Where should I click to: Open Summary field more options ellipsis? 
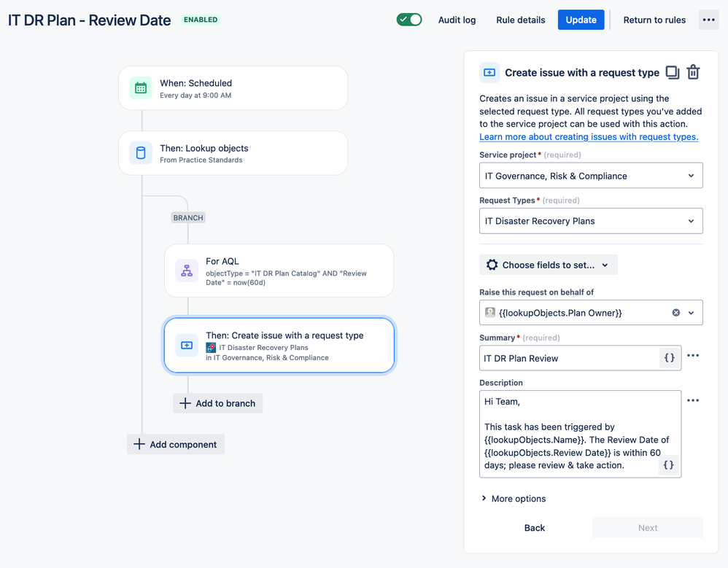click(x=693, y=356)
